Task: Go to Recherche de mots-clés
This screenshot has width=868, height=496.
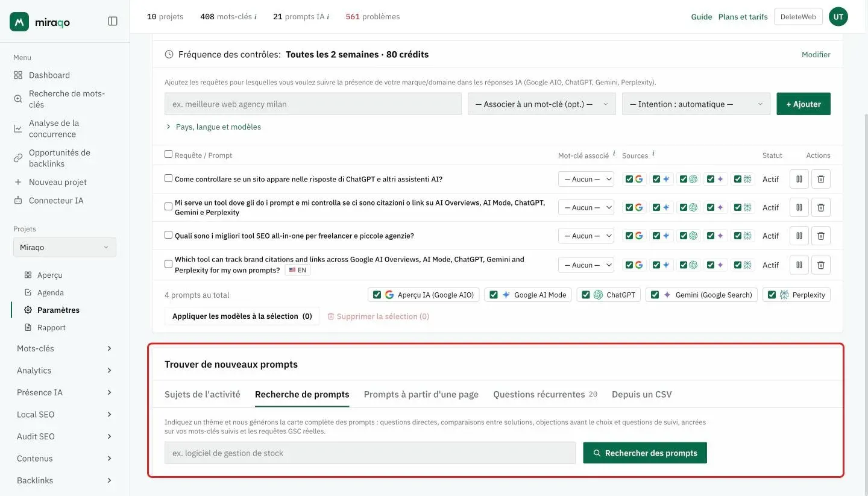Action: (64, 99)
